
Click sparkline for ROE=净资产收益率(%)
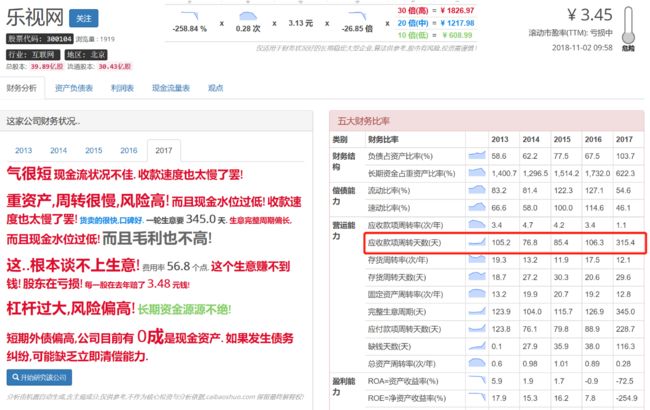click(477, 397)
